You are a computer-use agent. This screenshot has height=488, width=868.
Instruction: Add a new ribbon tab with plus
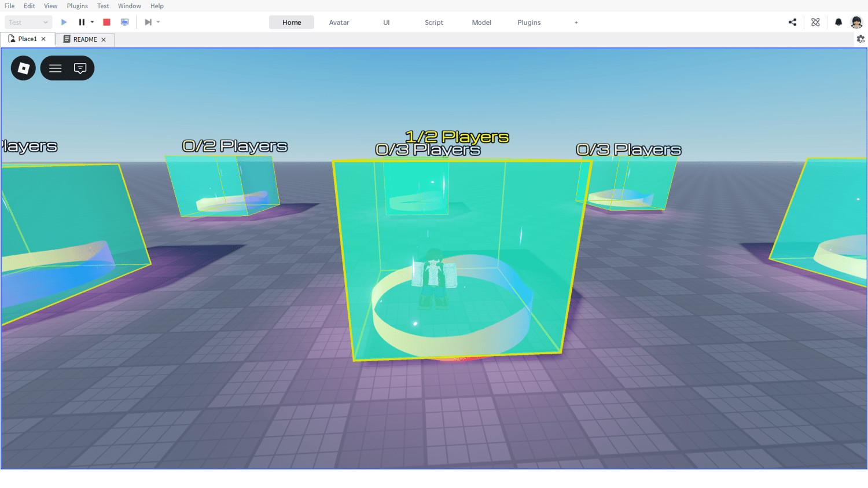pyautogui.click(x=576, y=23)
